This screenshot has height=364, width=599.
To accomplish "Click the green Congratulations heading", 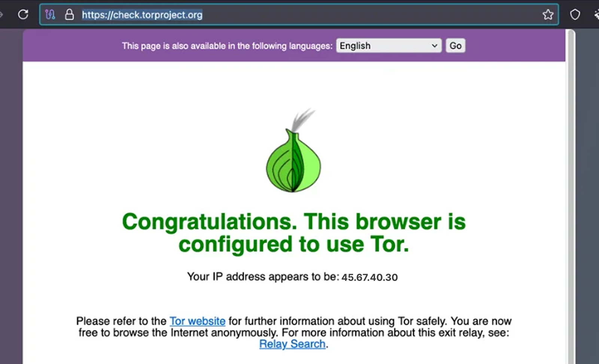I will [x=294, y=233].
